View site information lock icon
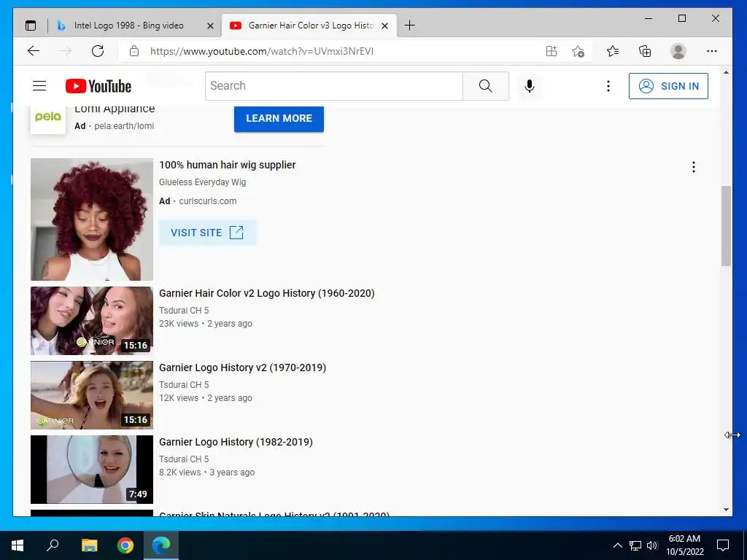 click(x=134, y=51)
